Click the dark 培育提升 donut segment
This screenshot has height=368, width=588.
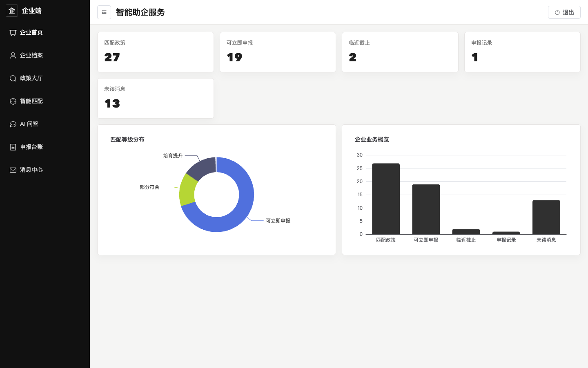(202, 168)
